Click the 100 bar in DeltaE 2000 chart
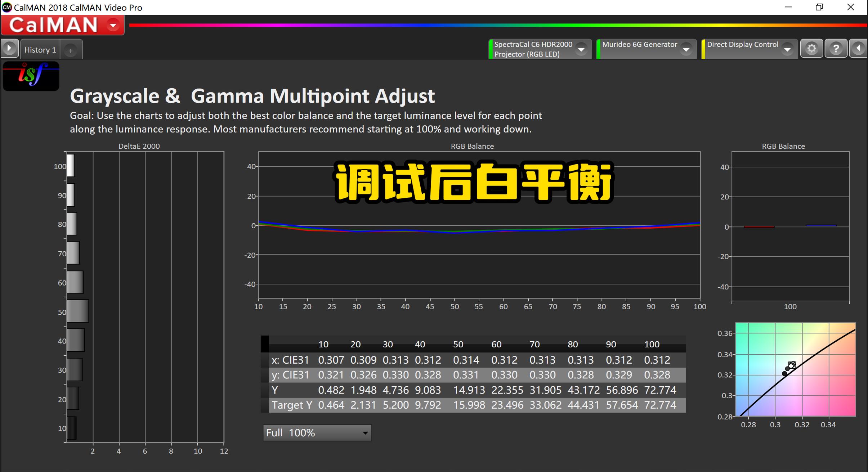 tap(71, 166)
